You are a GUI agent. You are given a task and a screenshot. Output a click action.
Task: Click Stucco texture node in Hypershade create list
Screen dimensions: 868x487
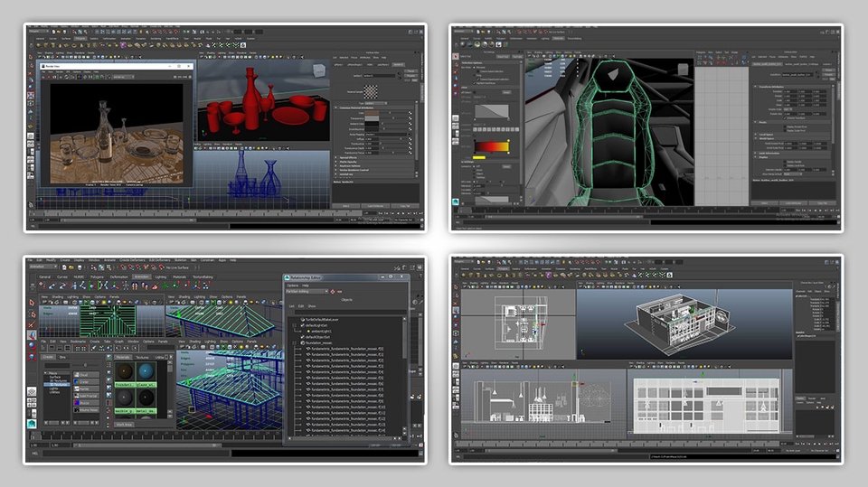(x=87, y=403)
